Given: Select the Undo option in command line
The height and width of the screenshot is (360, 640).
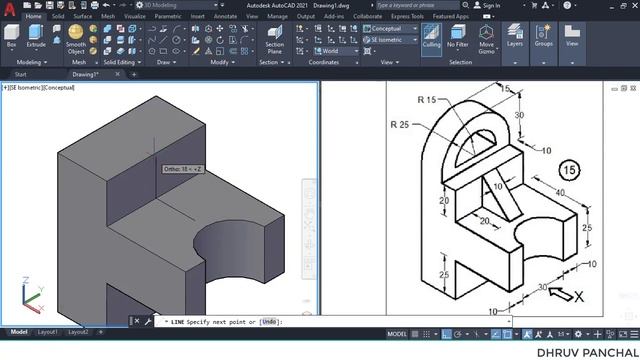Looking at the screenshot, I should pos(269,322).
